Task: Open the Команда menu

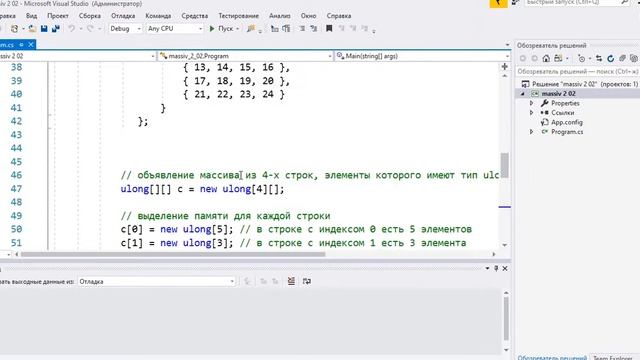Action: point(158,16)
